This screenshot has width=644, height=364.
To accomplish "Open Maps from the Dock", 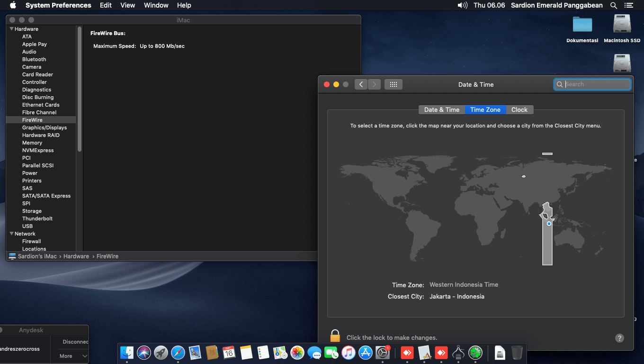I will click(280, 352).
